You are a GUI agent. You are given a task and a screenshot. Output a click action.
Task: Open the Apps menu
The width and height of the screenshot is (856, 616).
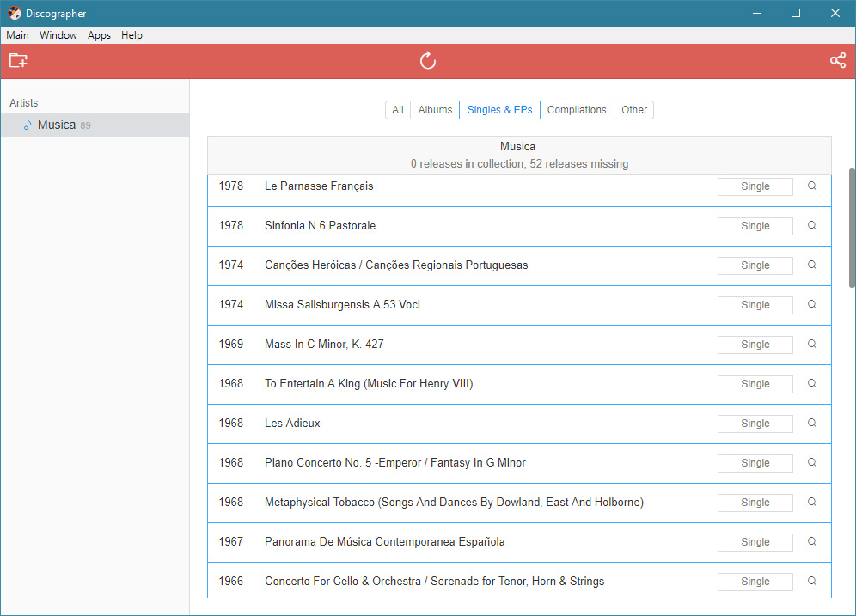click(x=99, y=35)
